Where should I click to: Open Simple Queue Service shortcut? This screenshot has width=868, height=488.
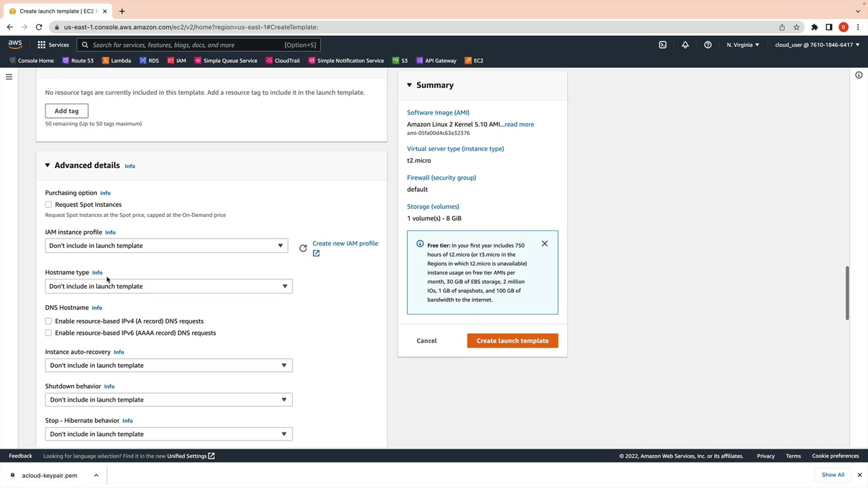tap(226, 60)
